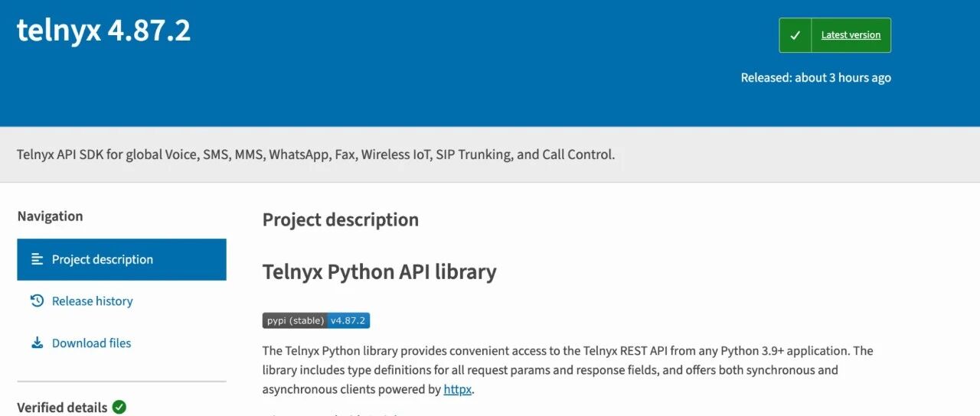Screen dimensions: 980x416
Task: Click the text-lines icon next to Project description
Action: pyautogui.click(x=37, y=259)
